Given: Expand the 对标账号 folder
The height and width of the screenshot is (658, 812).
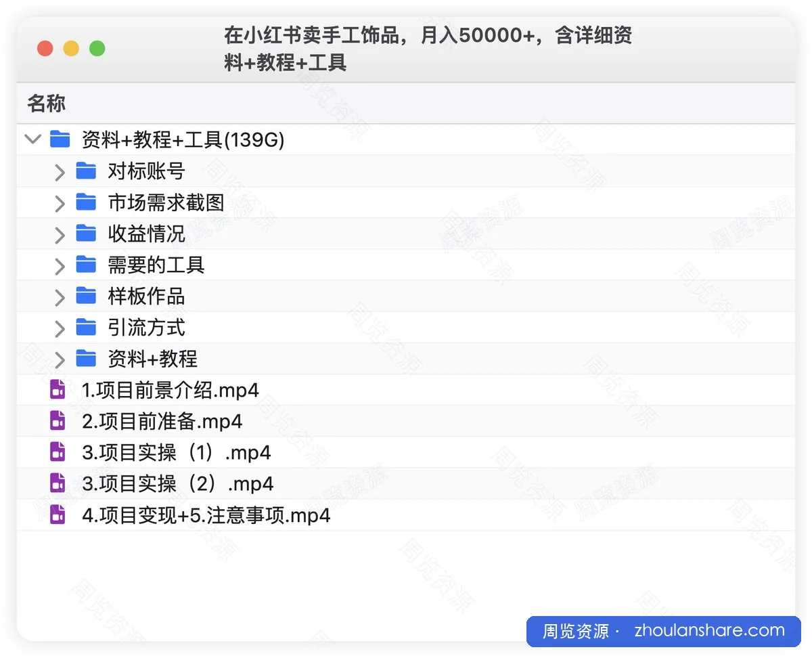Looking at the screenshot, I should (60, 172).
